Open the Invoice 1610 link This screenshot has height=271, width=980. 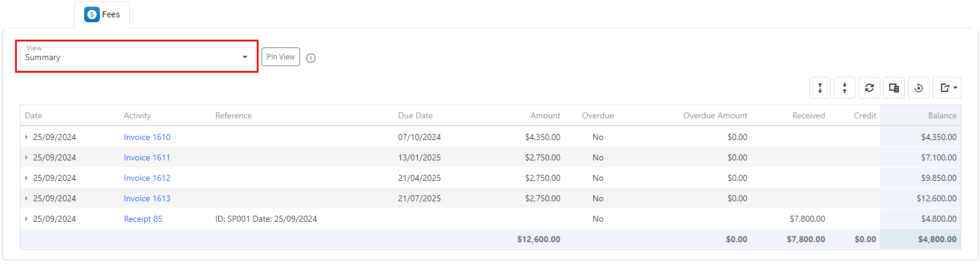(x=147, y=137)
